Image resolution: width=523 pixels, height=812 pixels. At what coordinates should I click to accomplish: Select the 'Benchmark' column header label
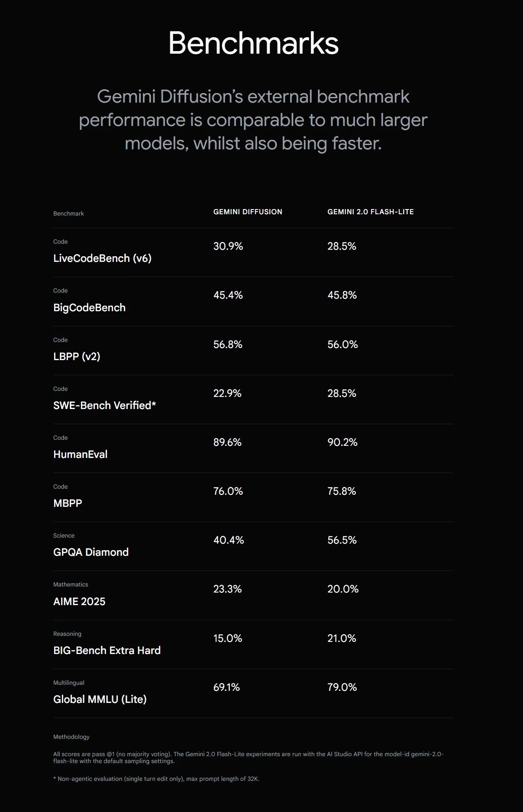(68, 213)
